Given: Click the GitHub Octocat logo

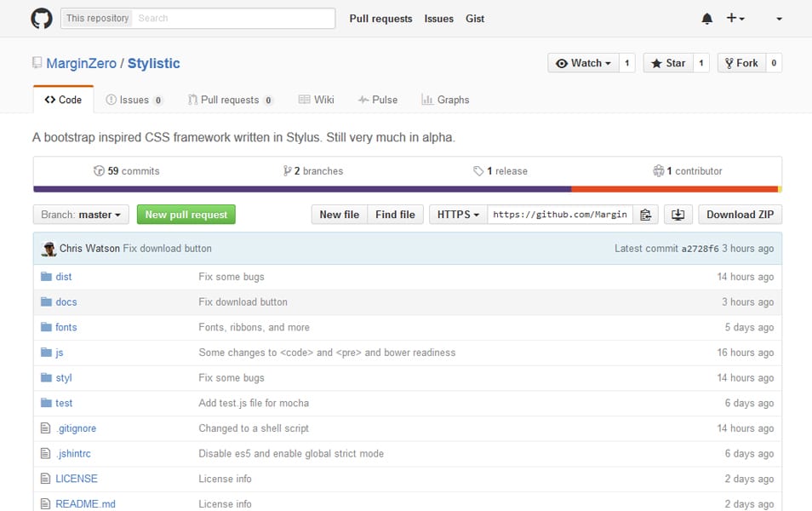Looking at the screenshot, I should (x=42, y=18).
